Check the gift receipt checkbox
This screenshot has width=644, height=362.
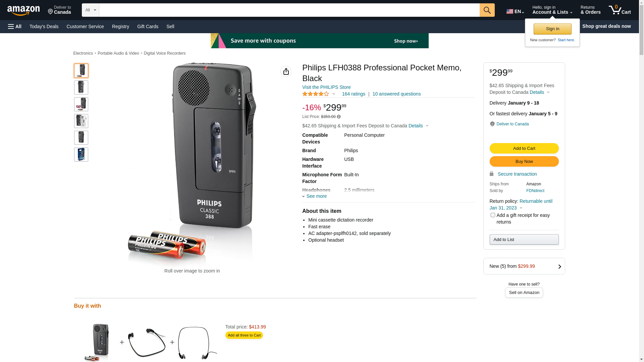[493, 215]
